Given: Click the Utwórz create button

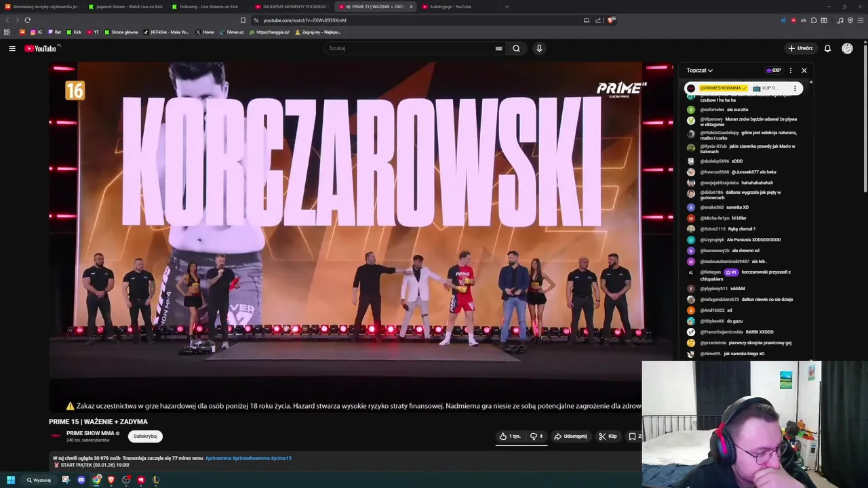Looking at the screenshot, I should tap(800, 48).
